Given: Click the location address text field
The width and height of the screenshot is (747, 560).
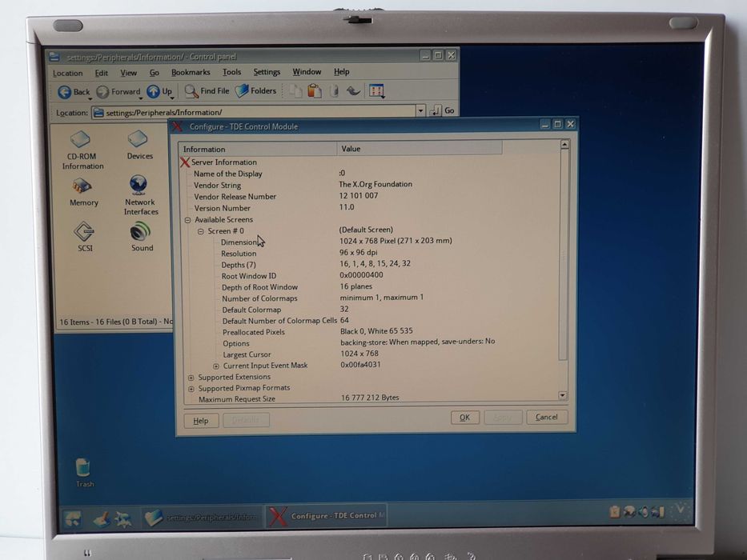Looking at the screenshot, I should (255, 112).
